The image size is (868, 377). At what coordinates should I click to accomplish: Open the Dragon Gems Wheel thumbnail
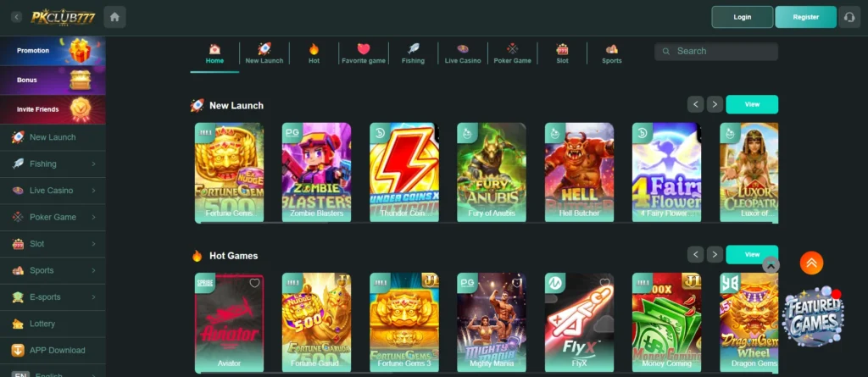(x=749, y=323)
